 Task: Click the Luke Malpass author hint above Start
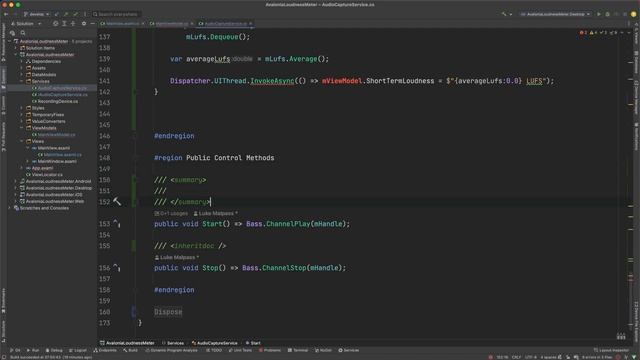216,213
